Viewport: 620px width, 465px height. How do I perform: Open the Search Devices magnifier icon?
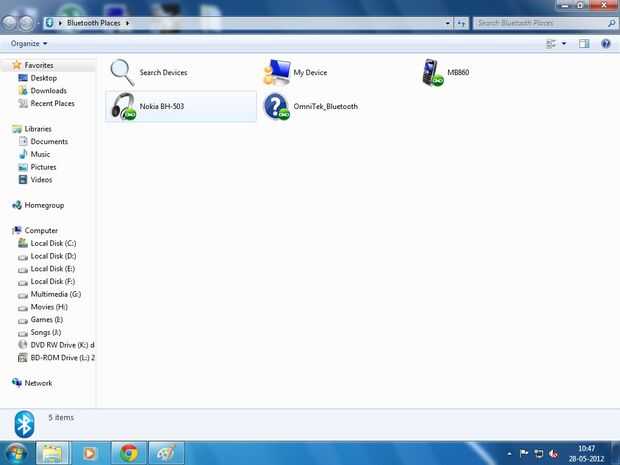(122, 72)
